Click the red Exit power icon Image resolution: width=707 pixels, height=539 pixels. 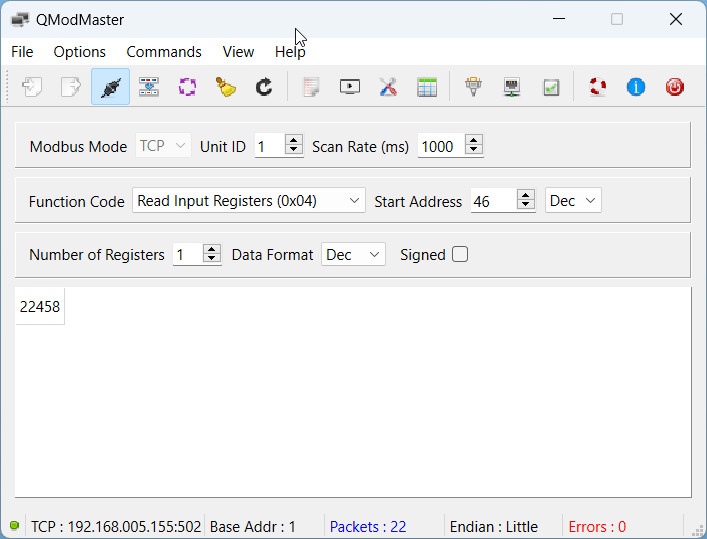click(x=675, y=87)
